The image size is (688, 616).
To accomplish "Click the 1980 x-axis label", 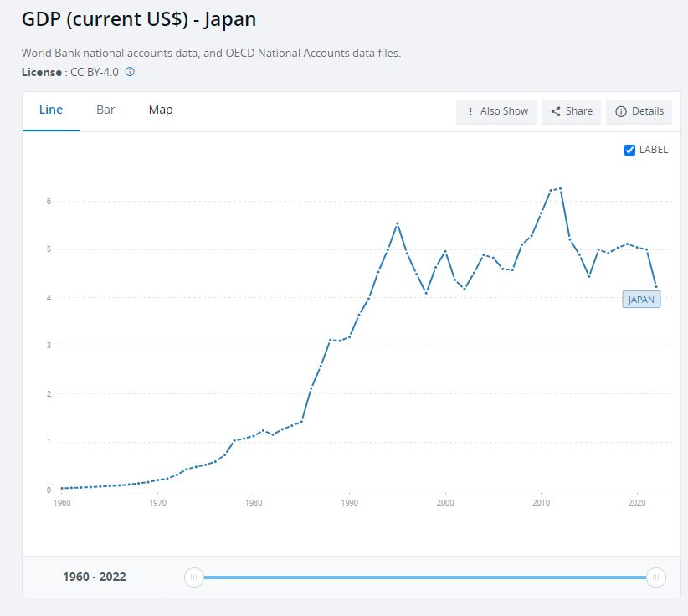I will [254, 502].
